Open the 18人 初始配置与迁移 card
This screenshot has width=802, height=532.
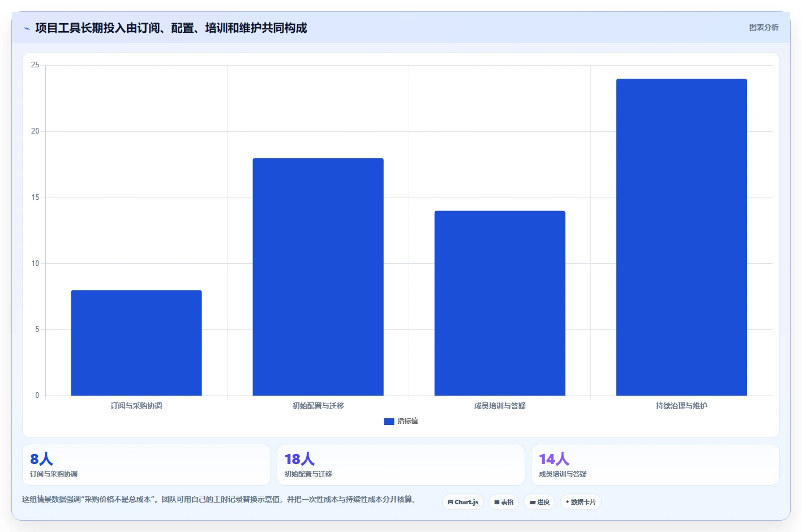click(401, 465)
